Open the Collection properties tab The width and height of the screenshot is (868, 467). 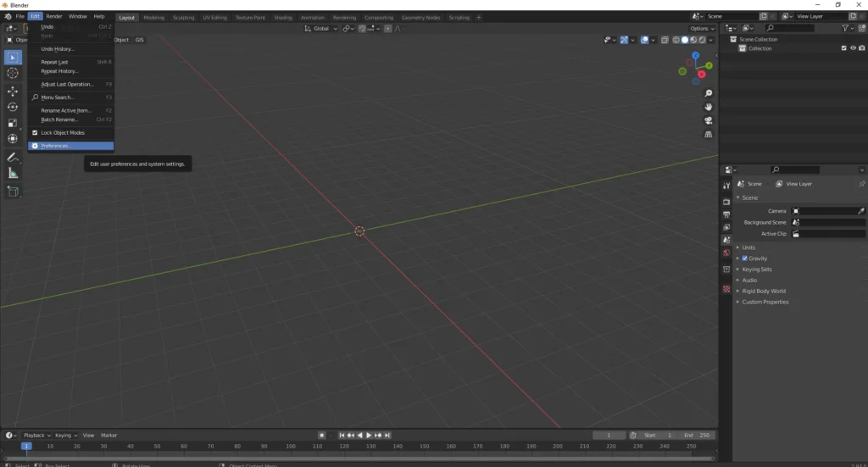pyautogui.click(x=726, y=270)
